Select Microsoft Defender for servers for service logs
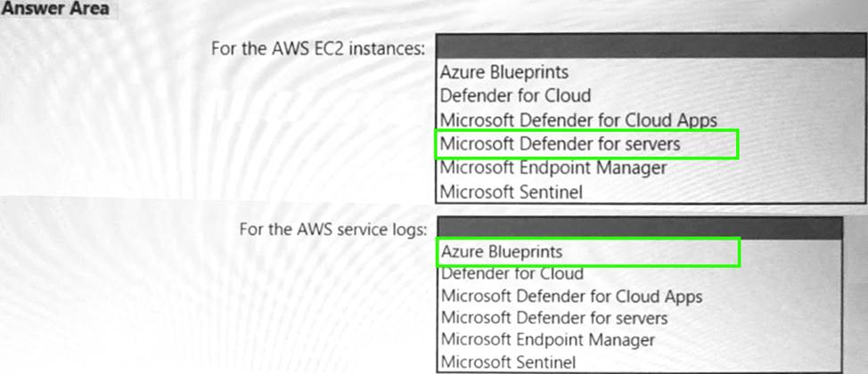Viewport: 868px width, 374px height. (554, 318)
